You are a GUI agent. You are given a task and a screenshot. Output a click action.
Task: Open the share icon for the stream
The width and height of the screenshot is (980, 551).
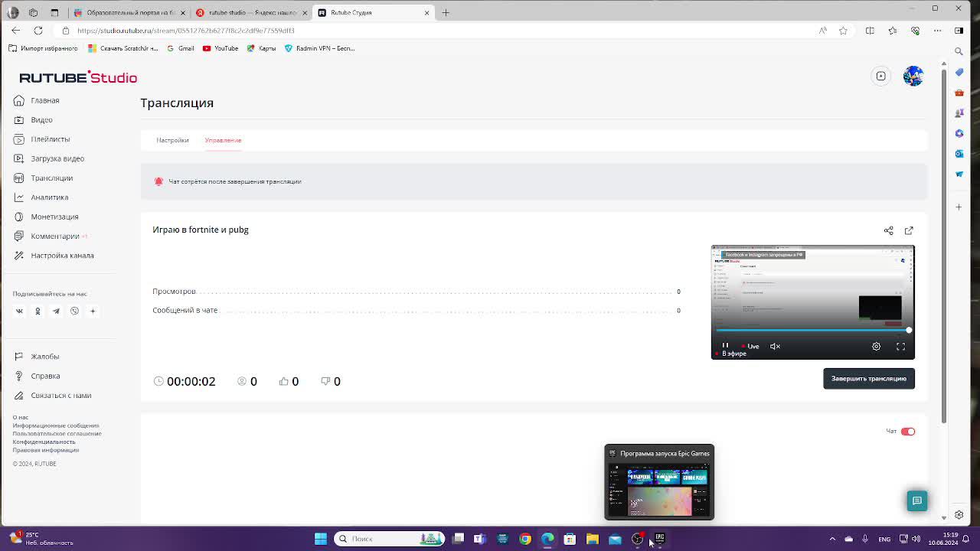(888, 230)
